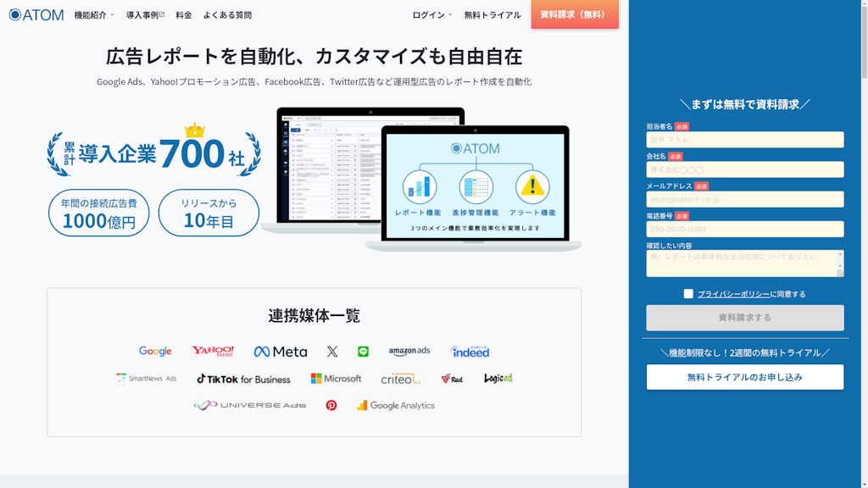Viewport: 868px width, 488px height.
Task: Expand the ログイン dropdown menu
Action: coord(432,15)
